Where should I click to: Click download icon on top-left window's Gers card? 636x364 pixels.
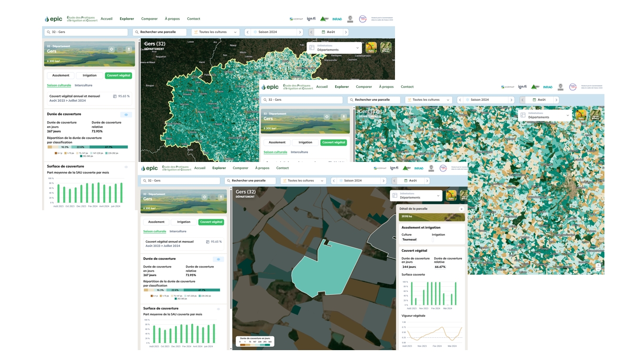point(129,49)
